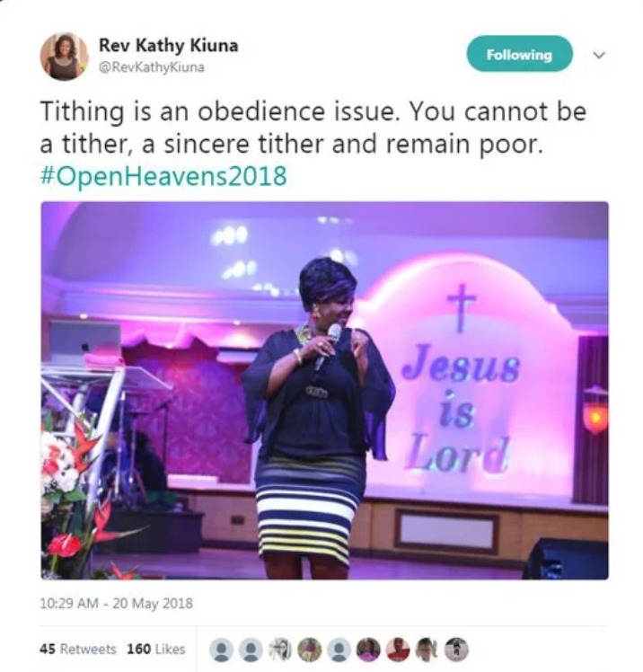Screen dimensions: 643x672
Task: Open the liker avatar wearing purple top
Action: (x=368, y=650)
